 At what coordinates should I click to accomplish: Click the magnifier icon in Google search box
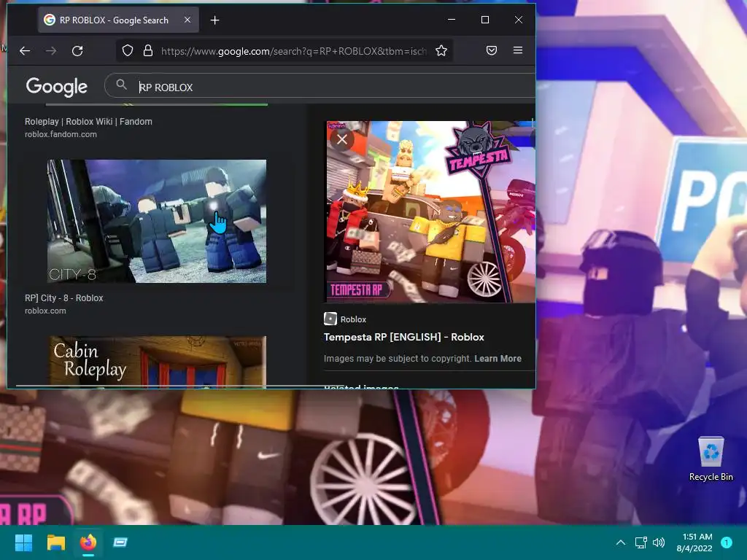pyautogui.click(x=122, y=85)
